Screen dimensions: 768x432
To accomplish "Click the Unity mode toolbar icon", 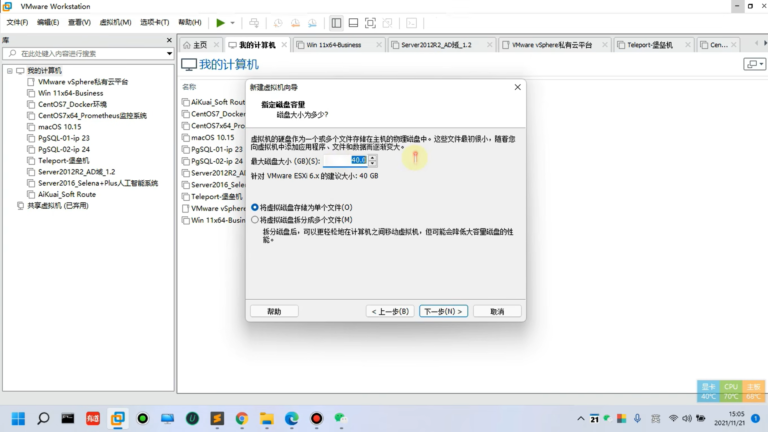I will point(387,23).
